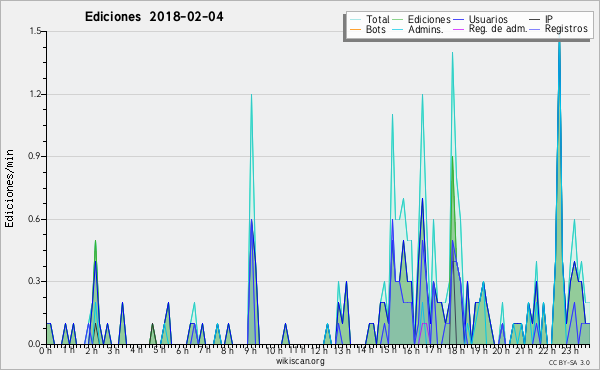Click the 'Ediciones/min' y-axis label

(x=9, y=188)
